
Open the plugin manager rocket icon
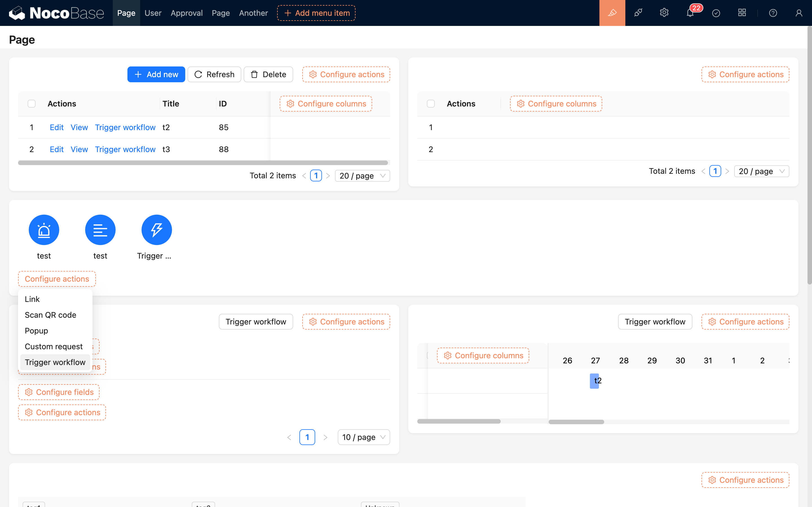click(x=638, y=13)
